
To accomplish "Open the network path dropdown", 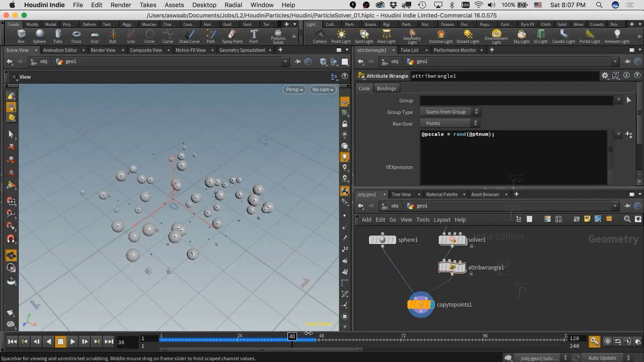I will (x=615, y=206).
